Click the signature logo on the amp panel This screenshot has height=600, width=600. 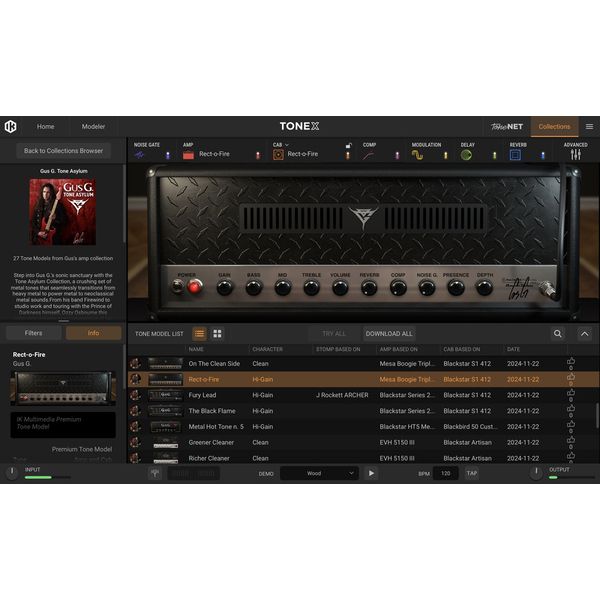(519, 288)
